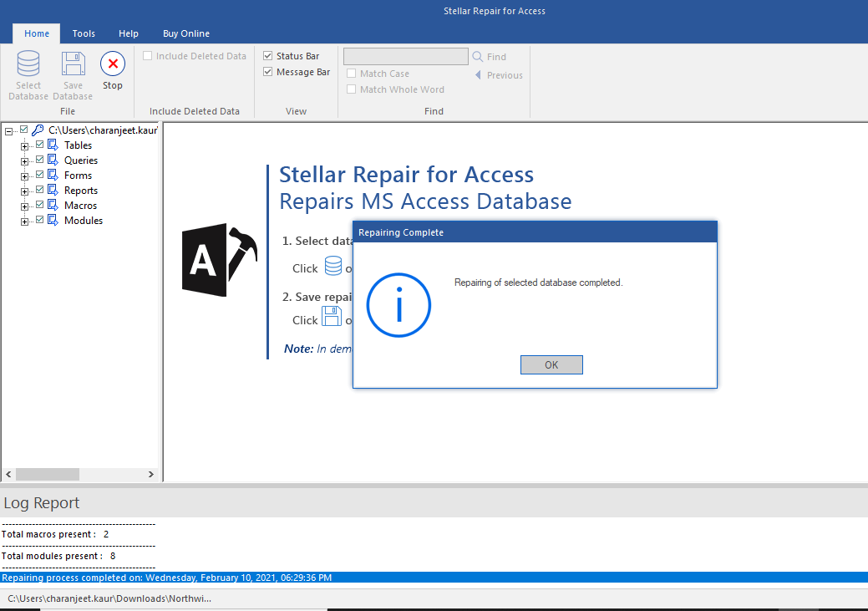
Task: Click the database icon in step 1
Action: (333, 266)
